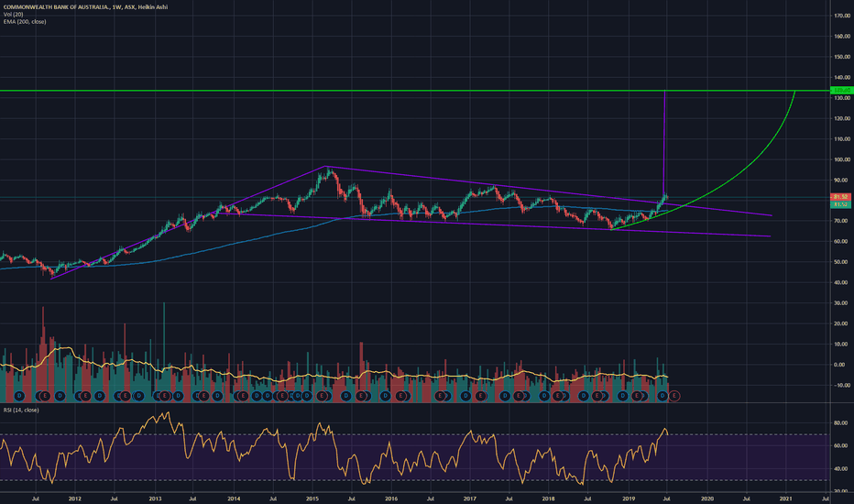Image resolution: width=854 pixels, height=504 pixels.
Task: Click the 2012 label on the time axis
Action: pos(75,499)
